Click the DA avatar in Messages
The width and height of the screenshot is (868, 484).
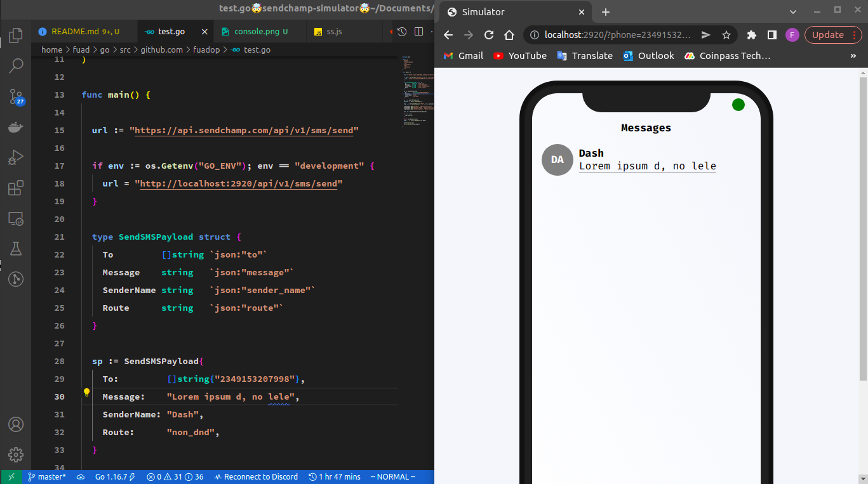[x=558, y=160]
